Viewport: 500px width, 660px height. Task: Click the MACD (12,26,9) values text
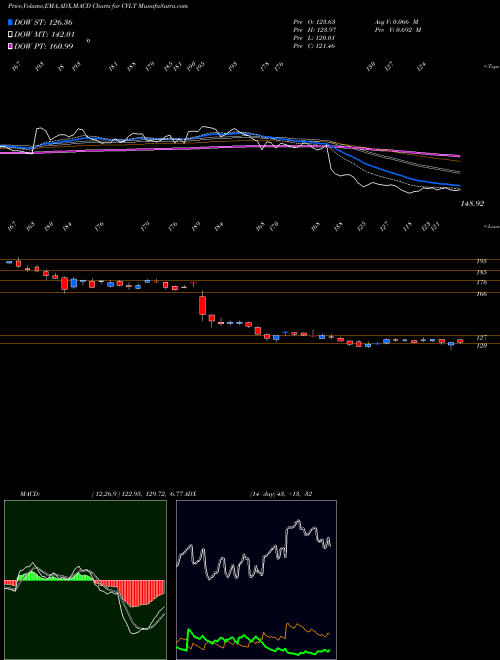point(138,493)
